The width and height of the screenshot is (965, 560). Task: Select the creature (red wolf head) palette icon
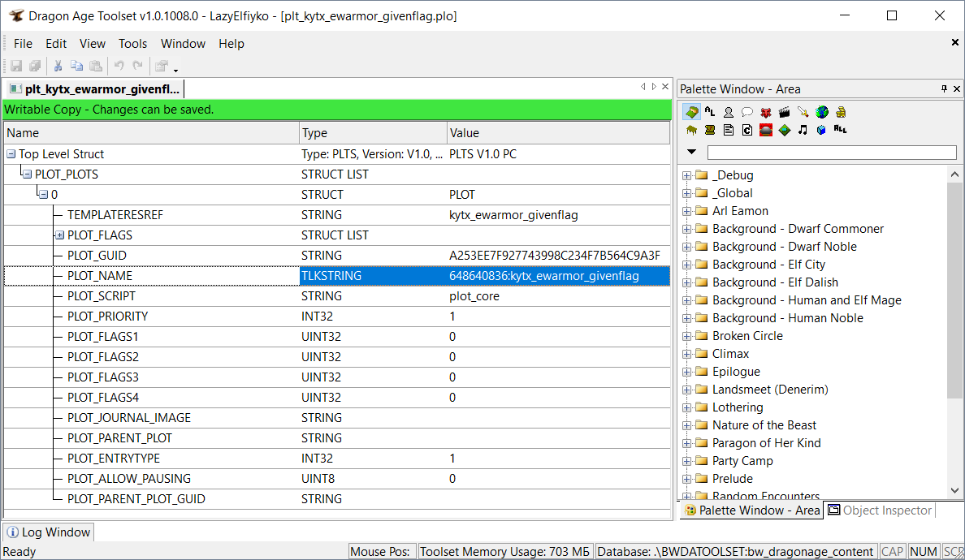point(766,112)
